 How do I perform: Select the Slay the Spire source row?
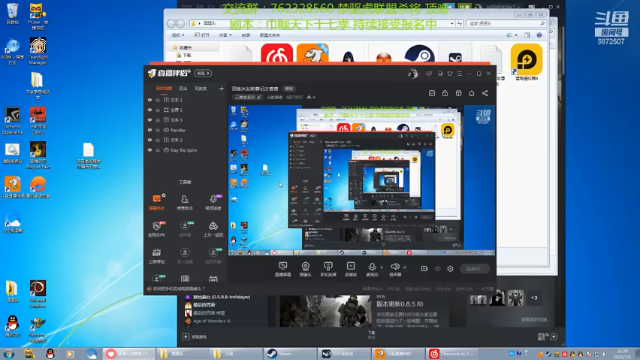click(185, 150)
